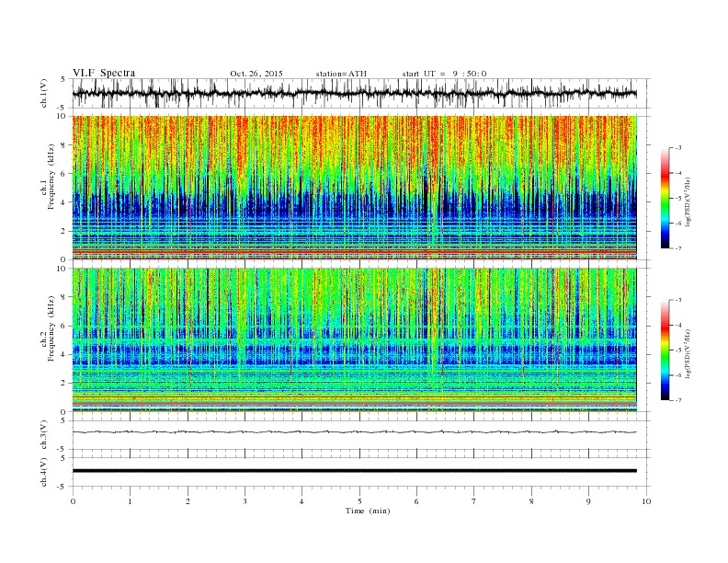
Task: Click the 'ch.3(V)' axis label
Action: click(x=44, y=435)
